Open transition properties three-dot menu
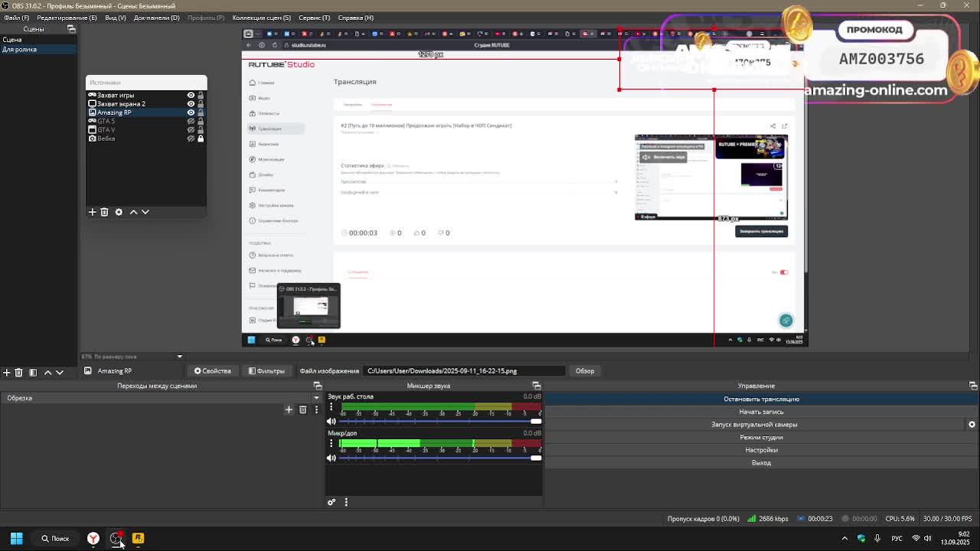The height and width of the screenshot is (551, 980). coord(316,410)
